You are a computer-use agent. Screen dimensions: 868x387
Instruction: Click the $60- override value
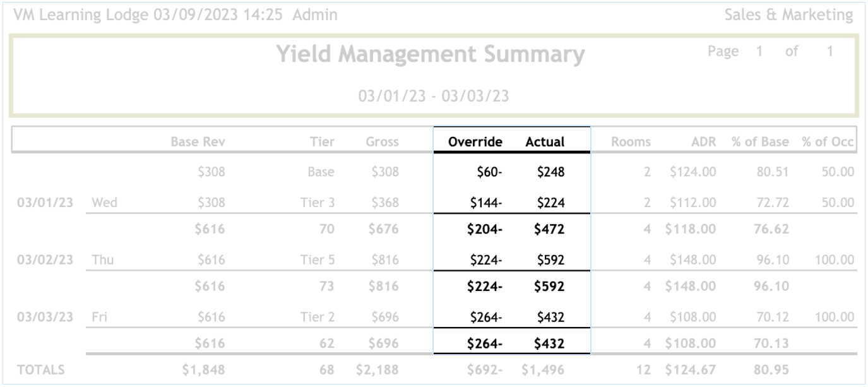(x=489, y=172)
